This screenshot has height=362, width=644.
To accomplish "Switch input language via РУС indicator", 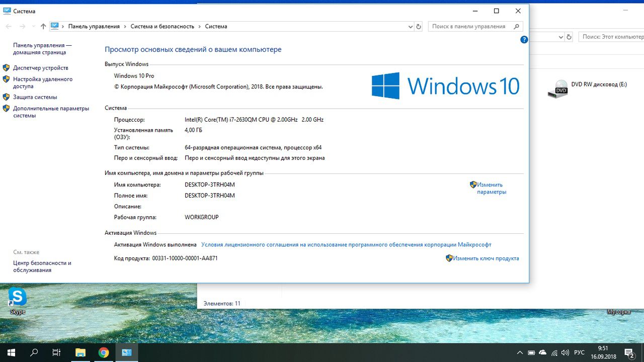I will [579, 353].
